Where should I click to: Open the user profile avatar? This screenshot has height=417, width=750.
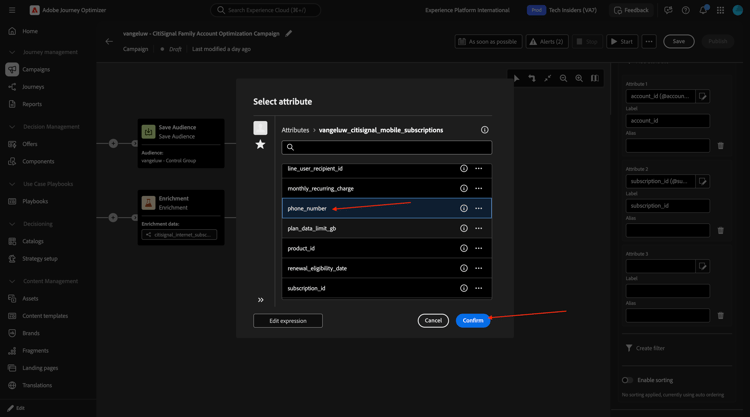pyautogui.click(x=738, y=10)
